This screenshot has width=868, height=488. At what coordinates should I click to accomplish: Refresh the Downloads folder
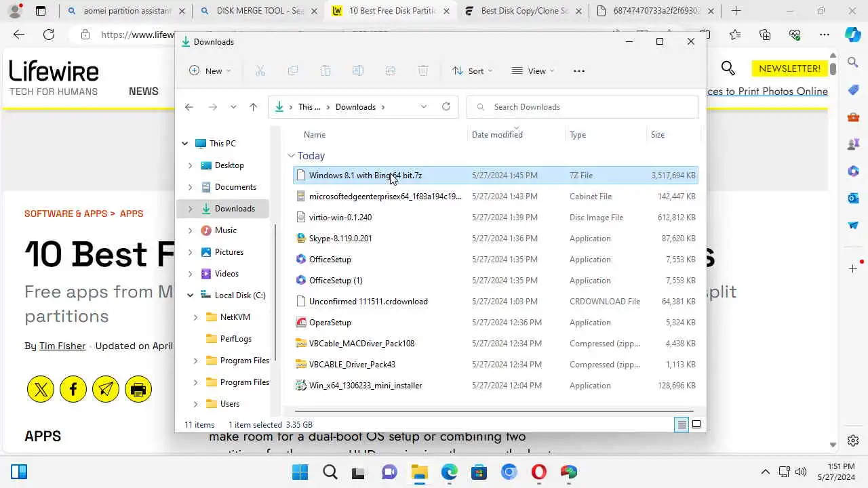(x=446, y=106)
